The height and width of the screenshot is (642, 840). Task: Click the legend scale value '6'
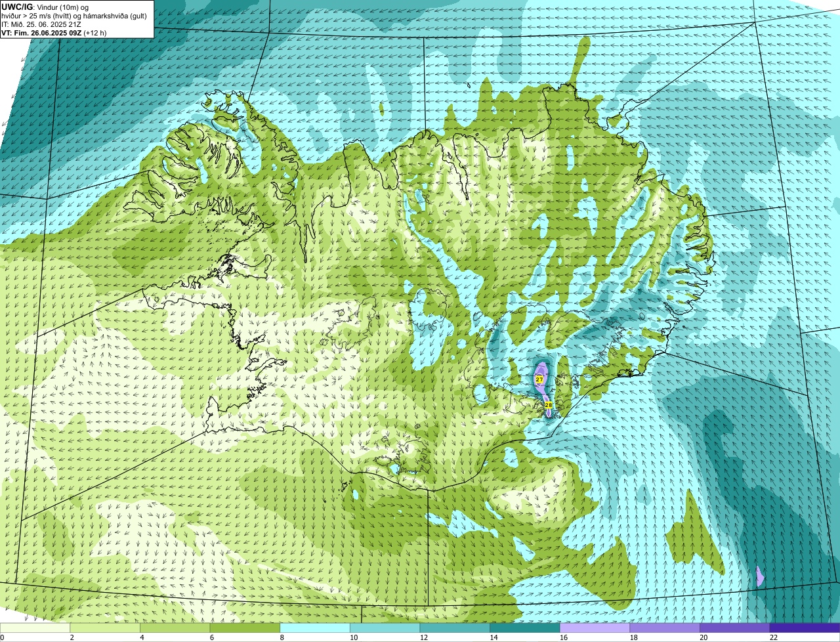point(211,637)
